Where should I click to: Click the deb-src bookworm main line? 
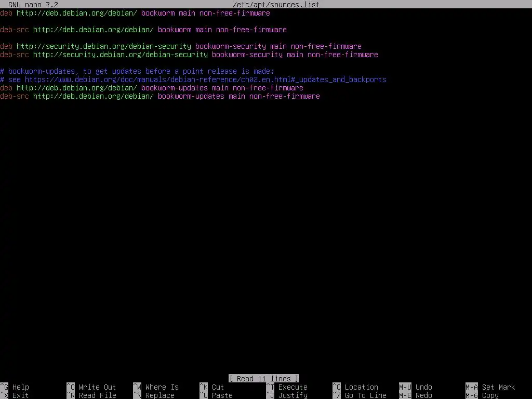143,30
